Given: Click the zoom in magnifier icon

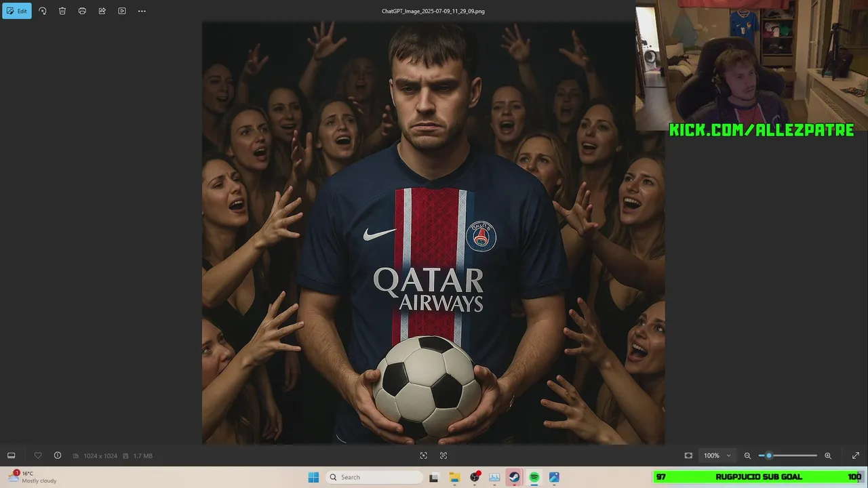Looking at the screenshot, I should pyautogui.click(x=828, y=455).
